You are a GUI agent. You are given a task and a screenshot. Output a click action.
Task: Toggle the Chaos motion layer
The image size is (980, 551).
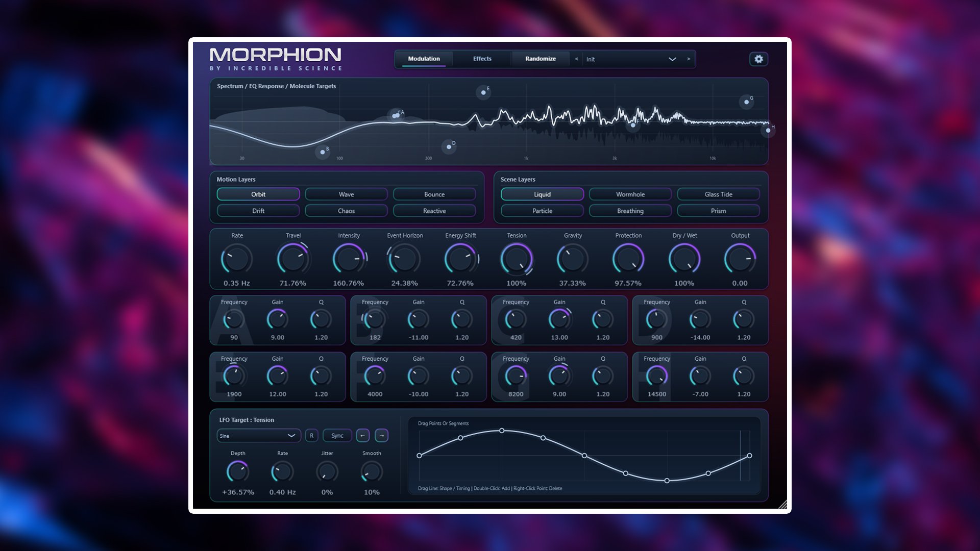point(346,211)
